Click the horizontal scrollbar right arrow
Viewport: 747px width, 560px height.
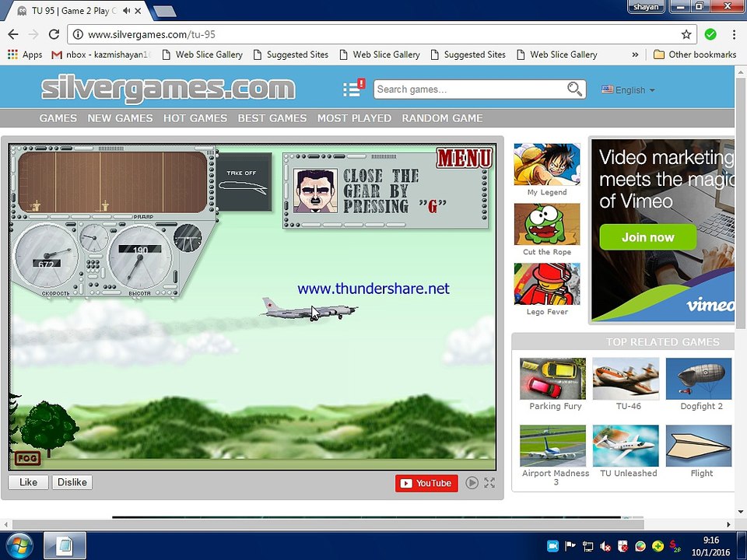click(728, 524)
